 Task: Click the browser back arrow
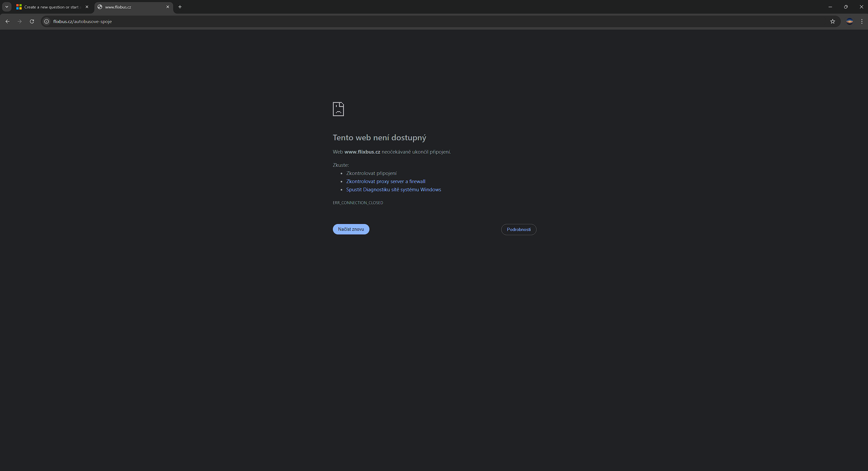pos(7,21)
